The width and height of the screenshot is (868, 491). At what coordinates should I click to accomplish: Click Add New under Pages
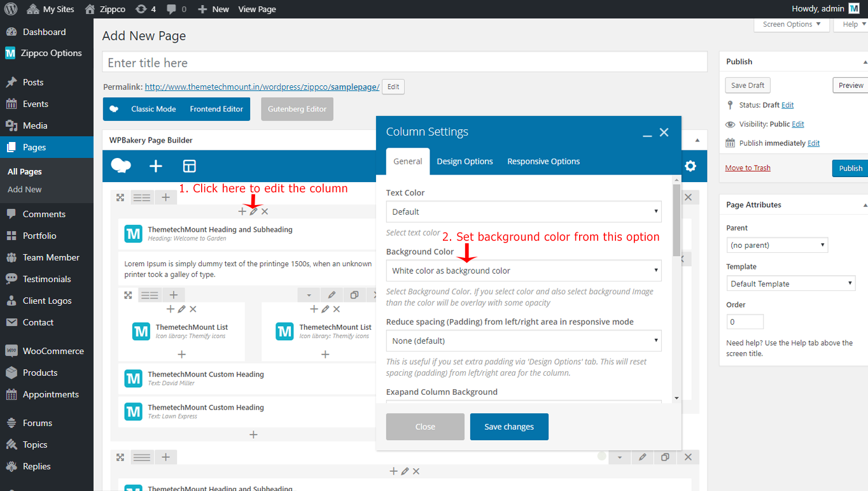(x=25, y=189)
